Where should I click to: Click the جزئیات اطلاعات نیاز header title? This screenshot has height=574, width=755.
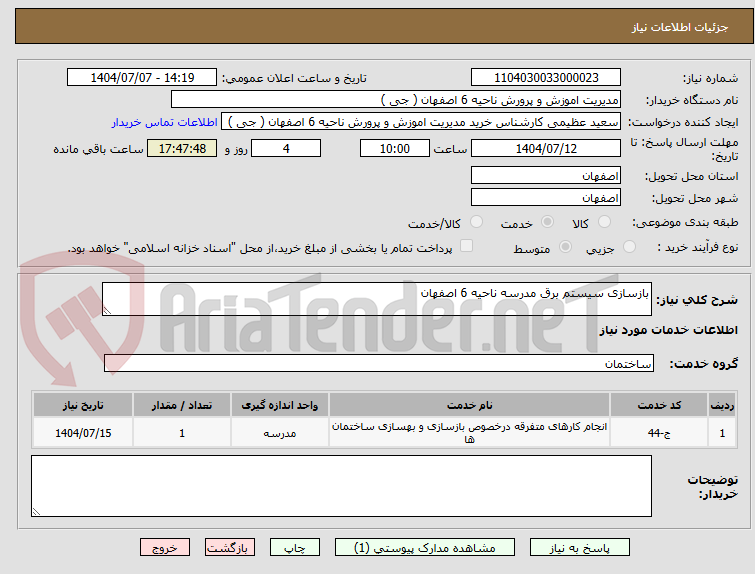(680, 27)
